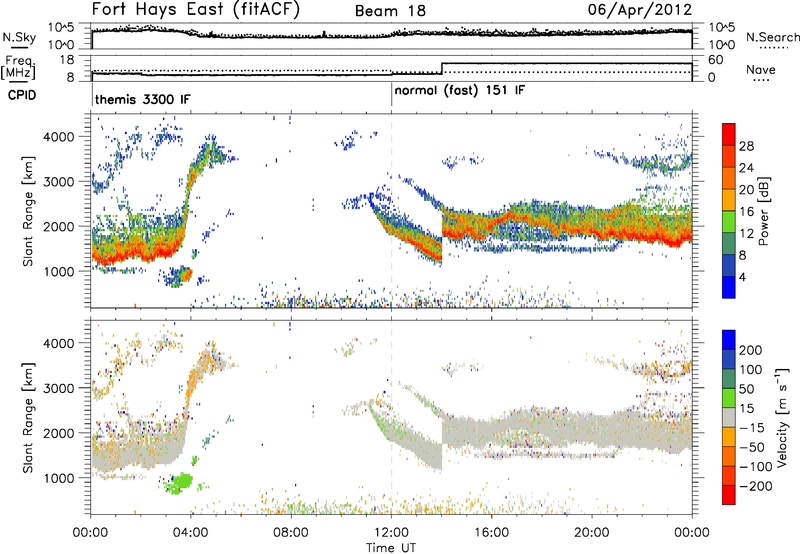Screen dimensions: 800x554
Task: Click the green velocity patch near 1000 km
Action: click(x=180, y=483)
